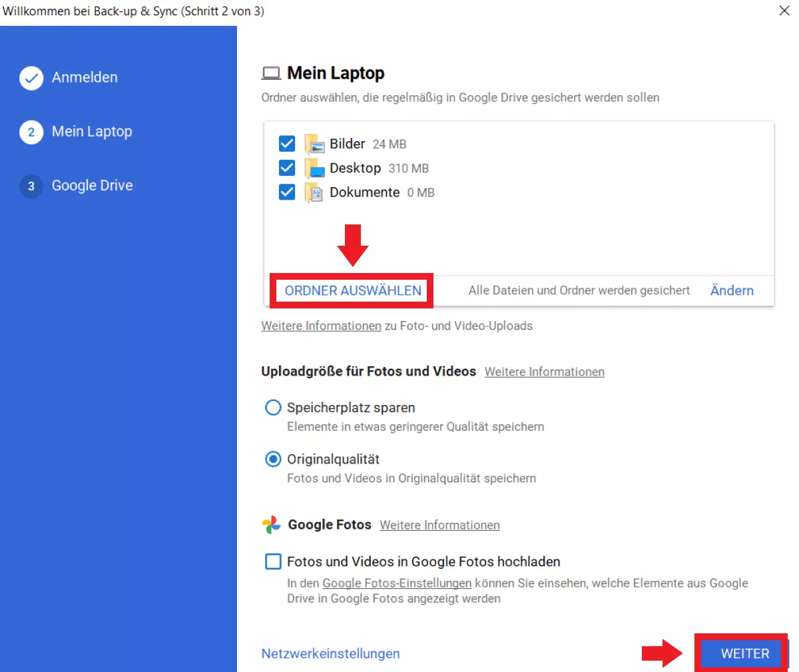Uncheck the Bilder folder checkbox

pos(287,144)
